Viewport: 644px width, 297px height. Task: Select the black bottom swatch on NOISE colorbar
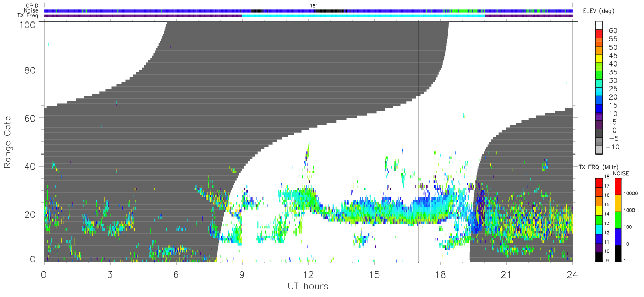[618, 254]
